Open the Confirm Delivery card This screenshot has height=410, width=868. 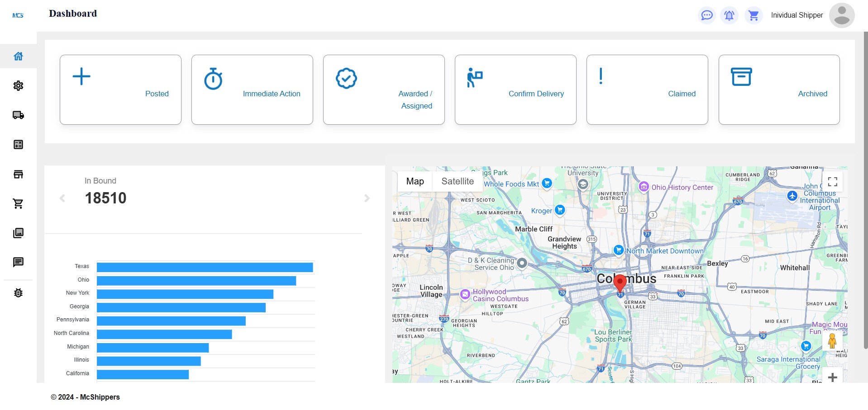(x=515, y=90)
